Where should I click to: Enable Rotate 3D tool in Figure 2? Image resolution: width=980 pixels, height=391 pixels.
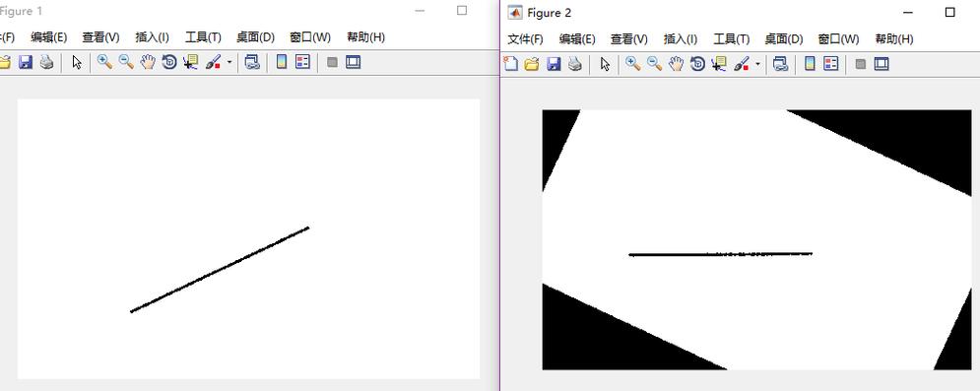(x=697, y=64)
